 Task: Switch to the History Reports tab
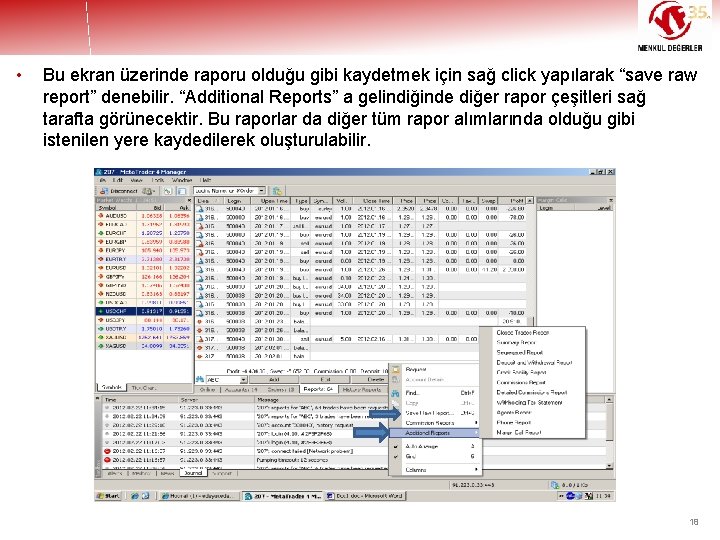[x=362, y=389]
